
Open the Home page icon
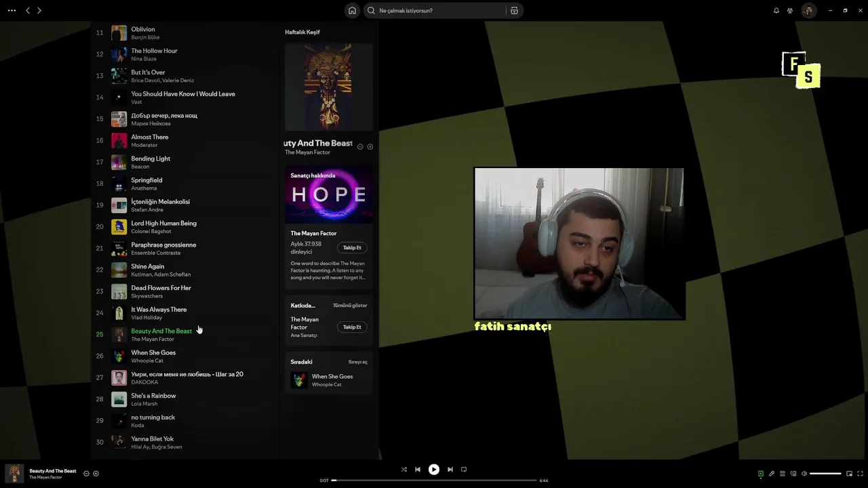[352, 10]
